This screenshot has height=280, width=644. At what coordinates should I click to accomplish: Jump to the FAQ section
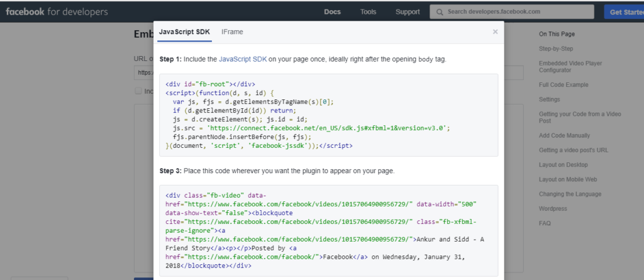545,223
